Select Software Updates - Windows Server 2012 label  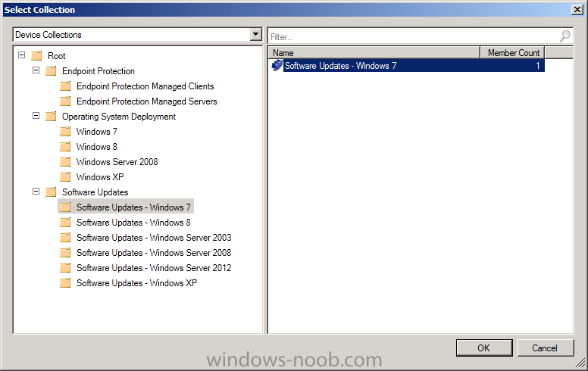click(x=154, y=268)
